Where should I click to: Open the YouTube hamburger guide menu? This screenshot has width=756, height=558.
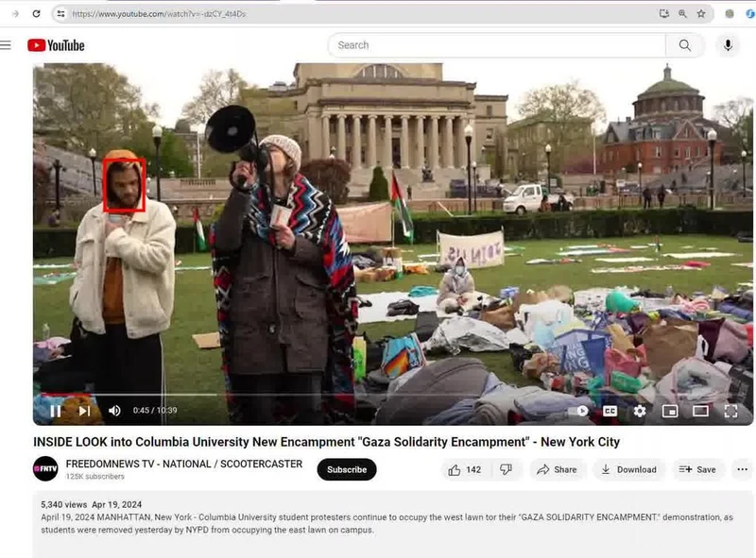pos(7,45)
